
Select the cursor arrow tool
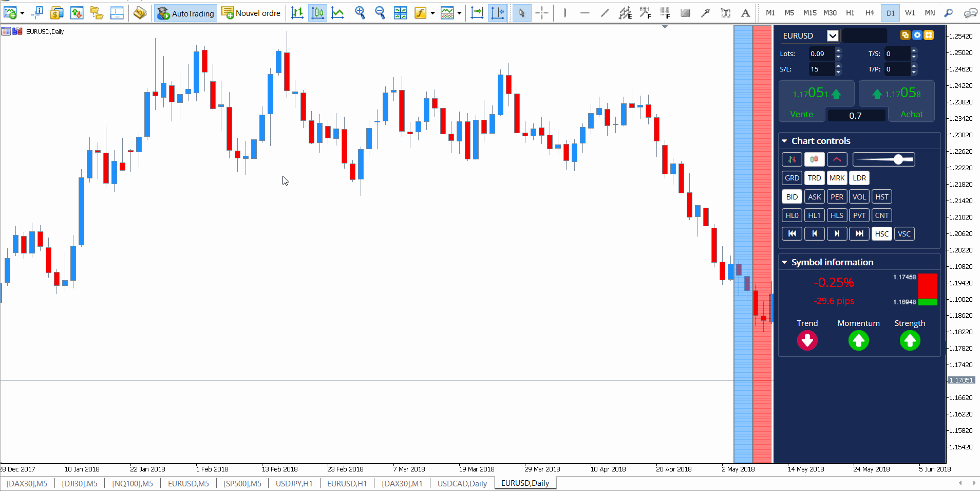(522, 13)
